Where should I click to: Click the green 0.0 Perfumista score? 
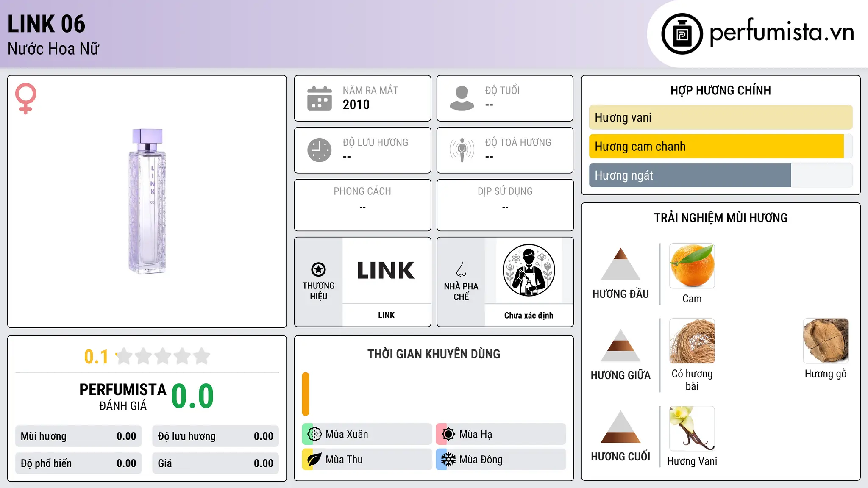point(193,396)
